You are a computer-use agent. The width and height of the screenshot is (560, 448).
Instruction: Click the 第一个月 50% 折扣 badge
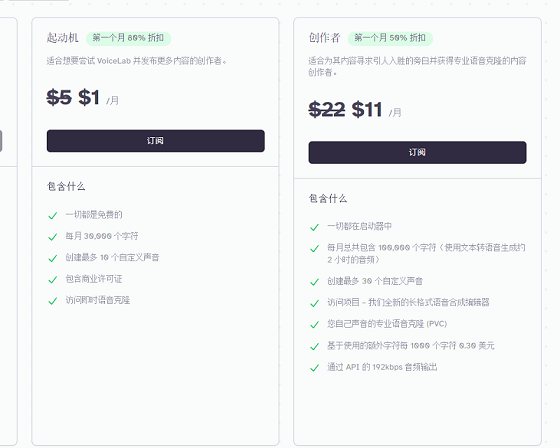pyautogui.click(x=390, y=38)
